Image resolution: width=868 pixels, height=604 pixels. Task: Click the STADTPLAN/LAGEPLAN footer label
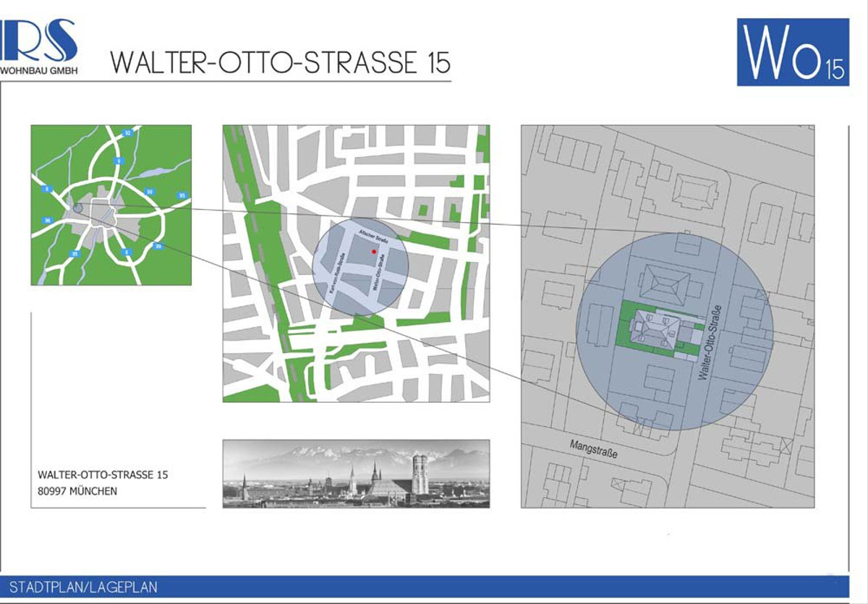[x=83, y=587]
